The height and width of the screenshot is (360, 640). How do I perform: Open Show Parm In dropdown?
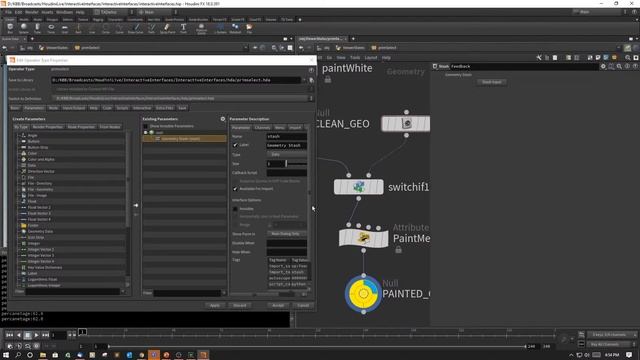pos(287,234)
